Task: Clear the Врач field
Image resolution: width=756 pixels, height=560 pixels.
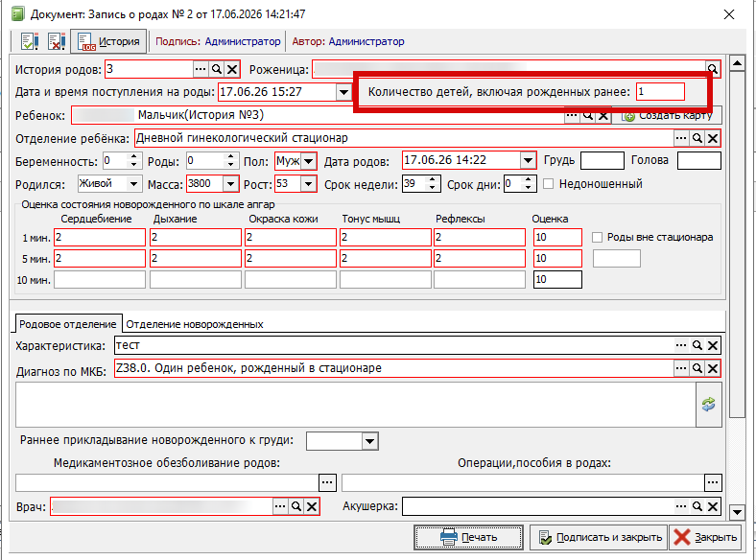Action: pyautogui.click(x=312, y=506)
